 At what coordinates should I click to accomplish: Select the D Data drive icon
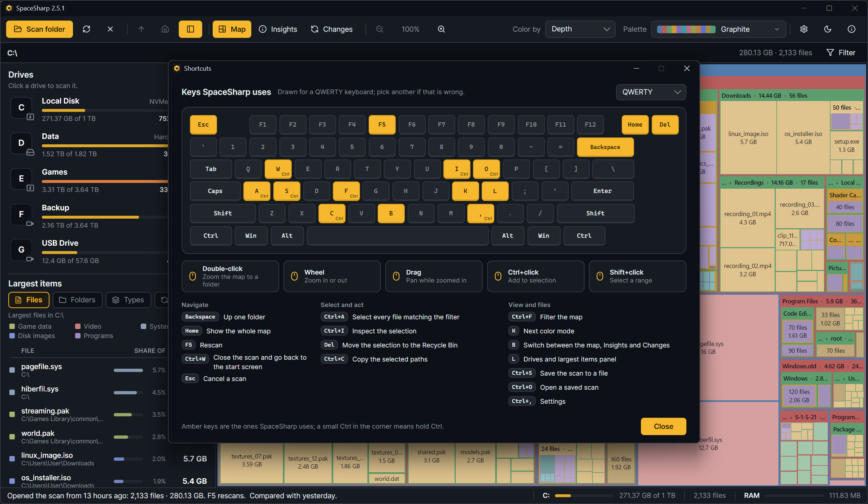[x=21, y=143]
